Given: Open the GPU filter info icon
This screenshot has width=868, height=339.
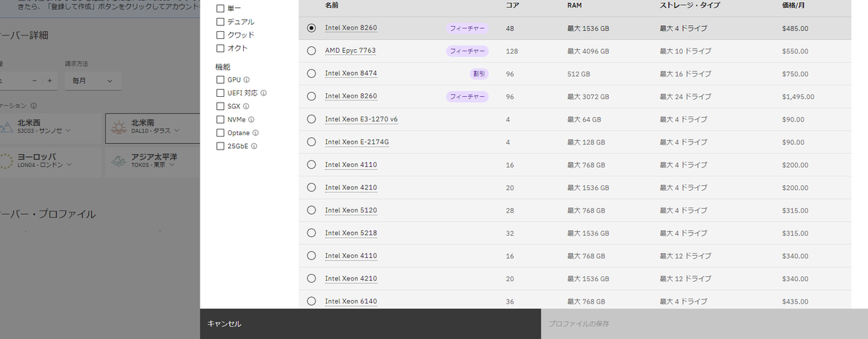Looking at the screenshot, I should [x=247, y=80].
